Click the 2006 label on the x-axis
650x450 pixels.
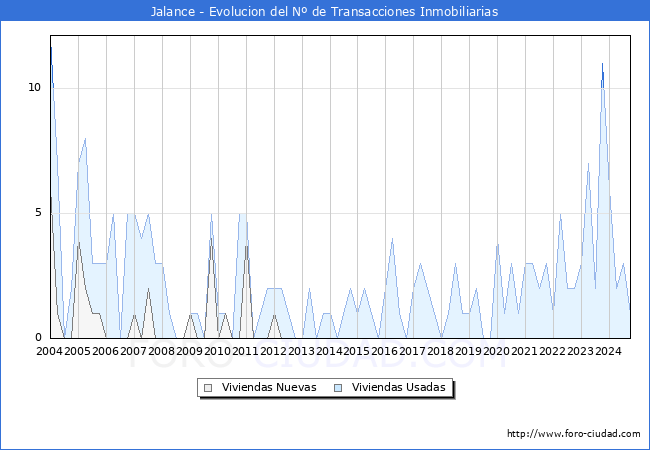105,352
